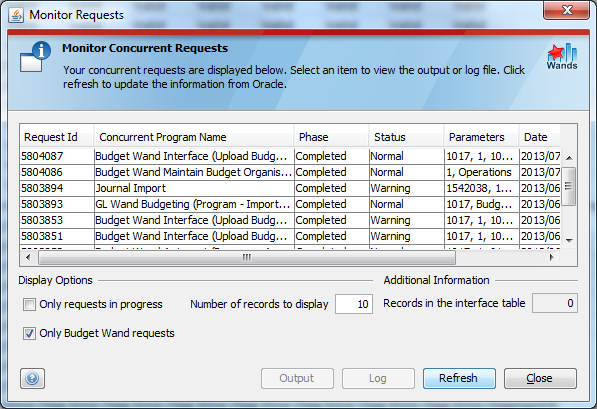Select request 5804087 row
597x409 pixels.
pyautogui.click(x=290, y=156)
